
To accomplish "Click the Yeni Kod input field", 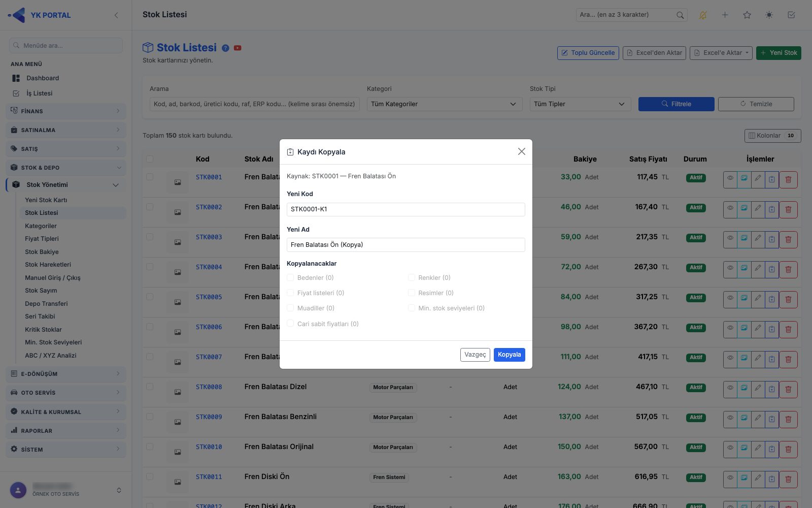I will pyautogui.click(x=405, y=209).
